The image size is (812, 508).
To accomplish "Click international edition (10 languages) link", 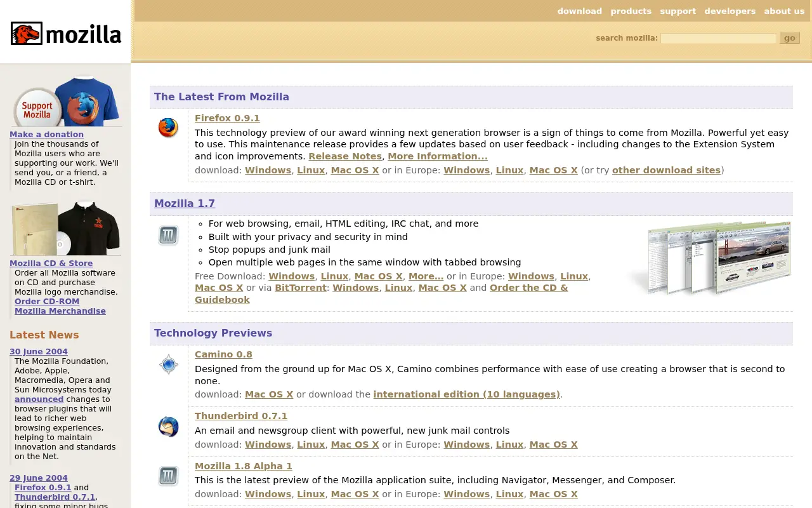I will pos(466,394).
